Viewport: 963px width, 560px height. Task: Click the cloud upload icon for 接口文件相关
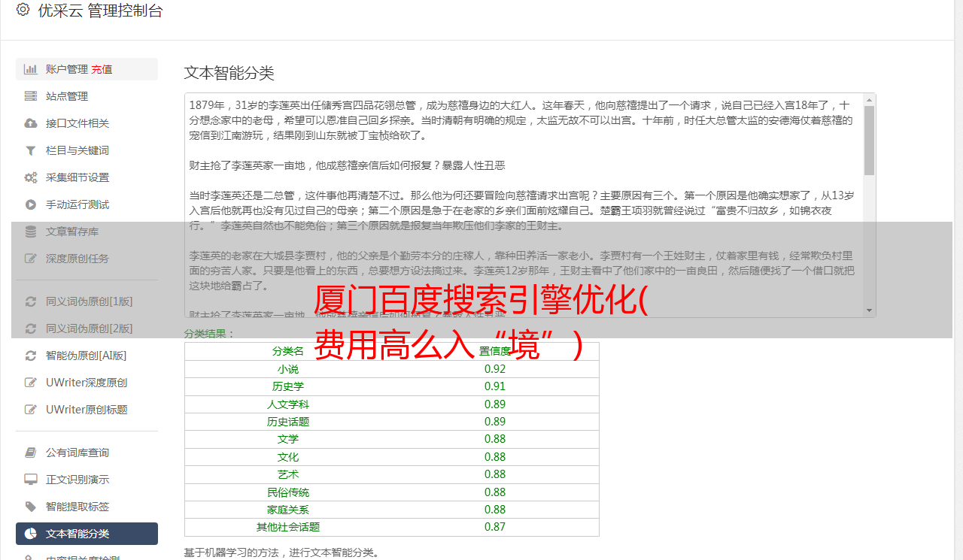coord(31,123)
